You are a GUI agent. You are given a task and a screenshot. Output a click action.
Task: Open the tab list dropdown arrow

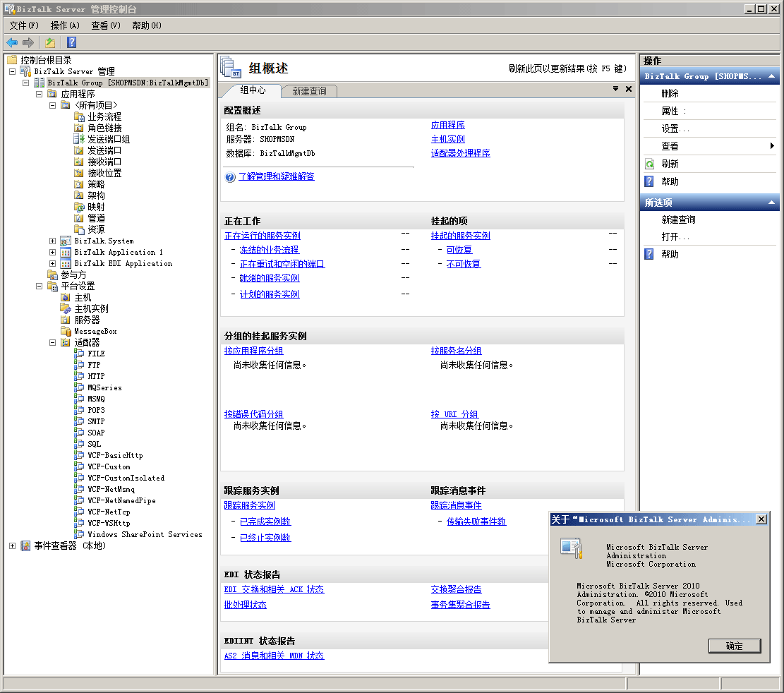(615, 88)
